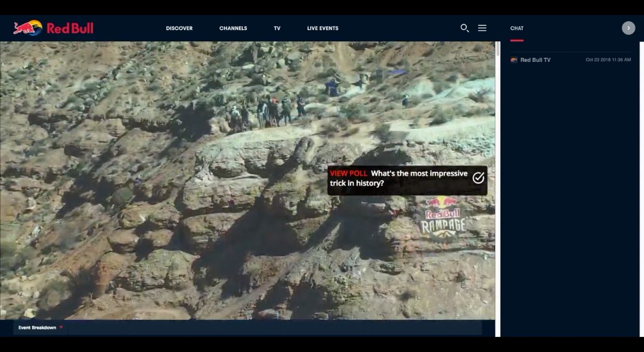Go to the TV section
The image size is (644, 352).
click(x=277, y=28)
